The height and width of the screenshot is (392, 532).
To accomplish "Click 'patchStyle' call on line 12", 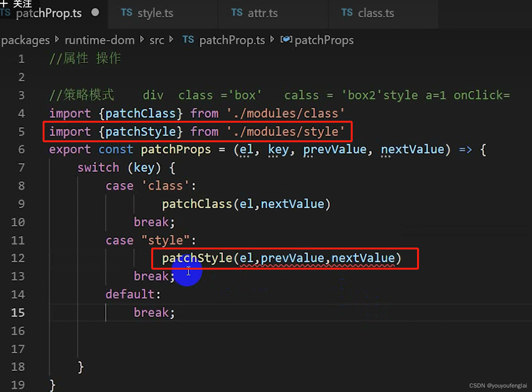I will point(197,258).
